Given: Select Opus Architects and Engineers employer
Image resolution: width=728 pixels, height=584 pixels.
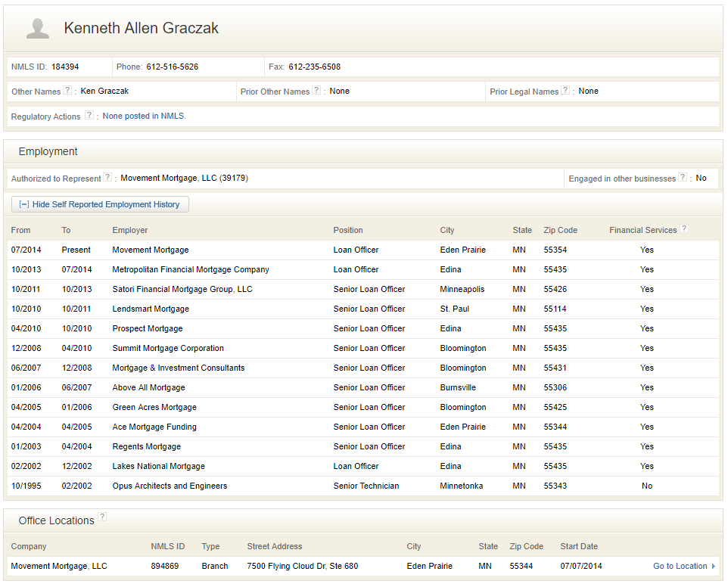Looking at the screenshot, I should pyautogui.click(x=170, y=486).
